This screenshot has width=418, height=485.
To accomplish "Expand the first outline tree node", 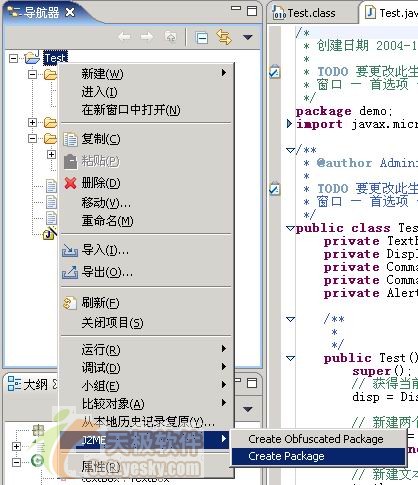I will click(x=16, y=446).
